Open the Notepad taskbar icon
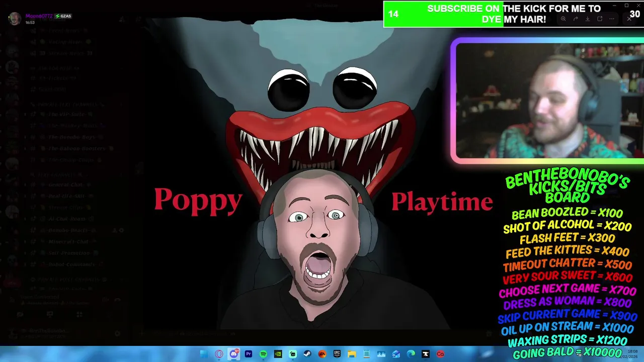644x362 pixels. (x=366, y=354)
